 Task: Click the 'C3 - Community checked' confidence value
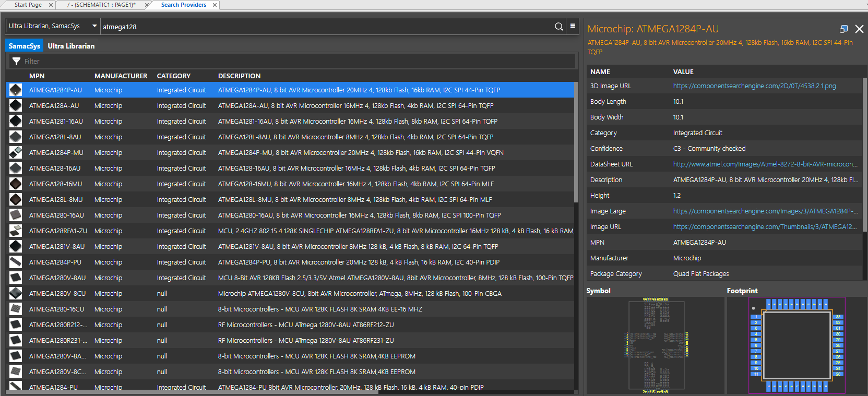pyautogui.click(x=709, y=149)
